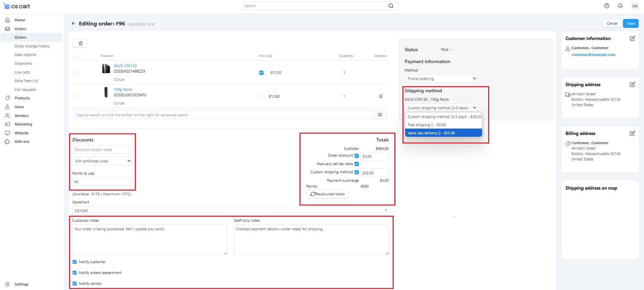Choose same day delivery shipping option
This screenshot has height=290, width=644.
443,133
